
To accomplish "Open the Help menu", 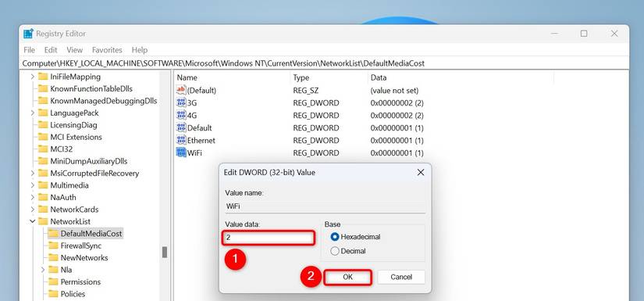I will click(x=139, y=50).
